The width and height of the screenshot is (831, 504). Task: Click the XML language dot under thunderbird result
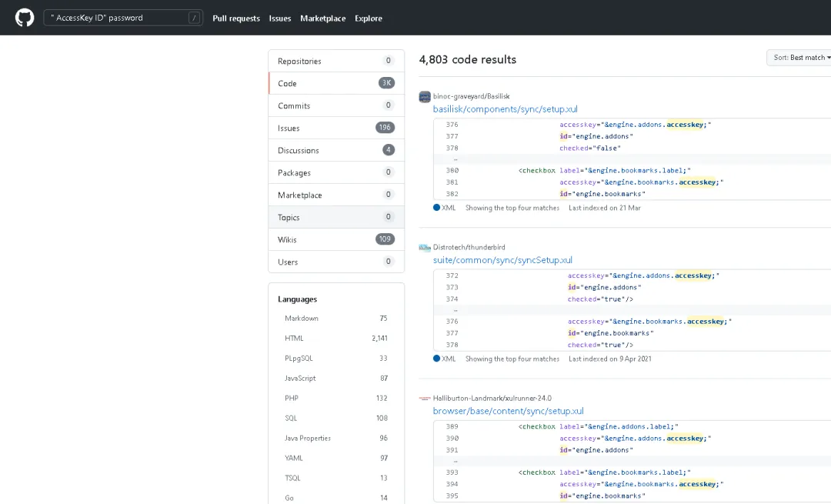tap(437, 359)
